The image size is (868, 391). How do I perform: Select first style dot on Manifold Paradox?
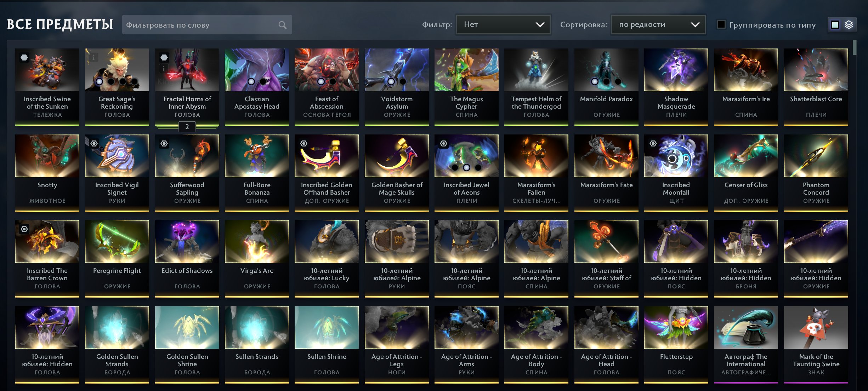595,81
